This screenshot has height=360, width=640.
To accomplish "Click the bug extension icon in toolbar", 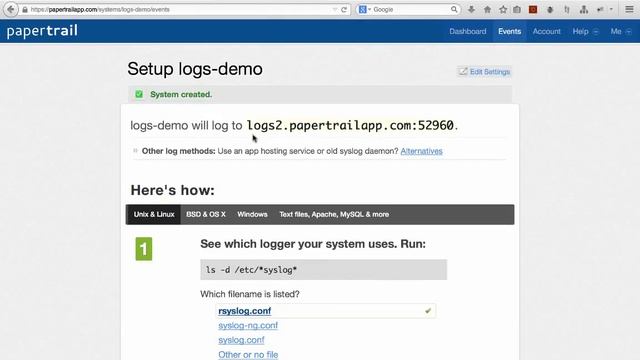I will [550, 9].
